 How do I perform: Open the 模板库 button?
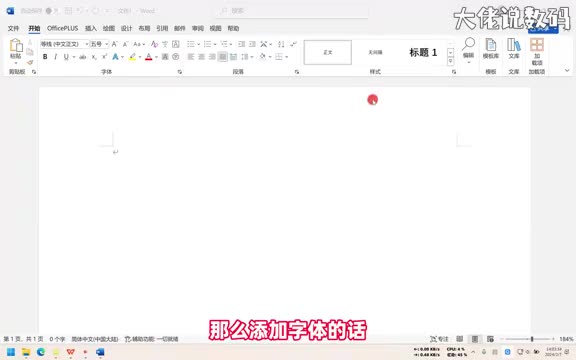tap(491, 48)
